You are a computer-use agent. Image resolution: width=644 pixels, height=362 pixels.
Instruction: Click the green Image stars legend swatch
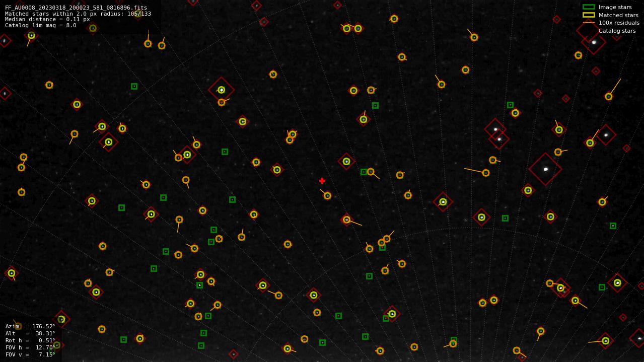pyautogui.click(x=589, y=7)
